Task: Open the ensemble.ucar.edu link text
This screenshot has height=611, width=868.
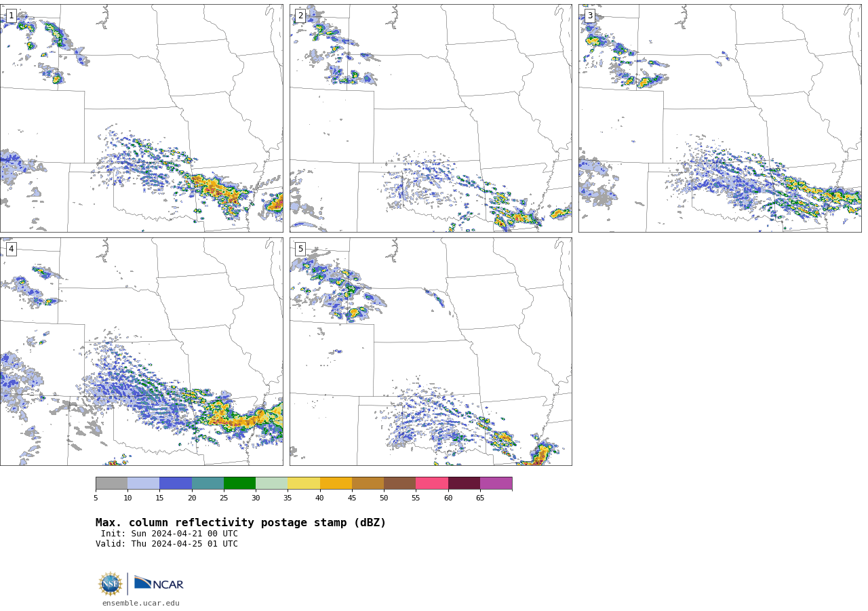Action: pyautogui.click(x=141, y=603)
